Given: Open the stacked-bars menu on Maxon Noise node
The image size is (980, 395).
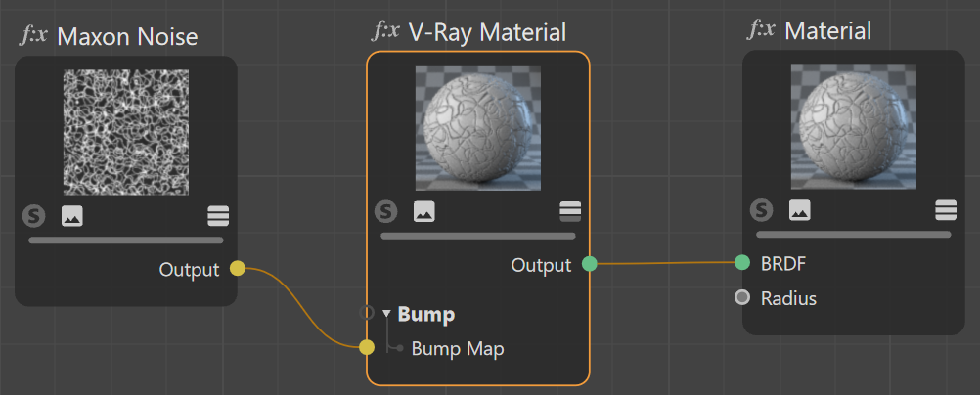Looking at the screenshot, I should pyautogui.click(x=218, y=216).
